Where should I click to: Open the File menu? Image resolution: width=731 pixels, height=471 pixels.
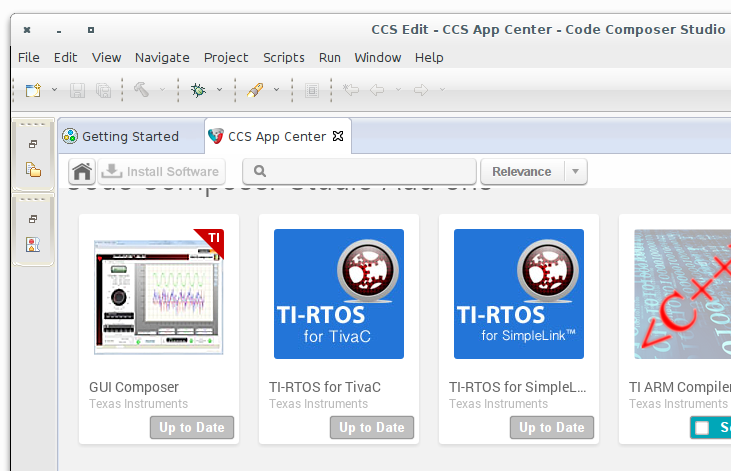28,57
